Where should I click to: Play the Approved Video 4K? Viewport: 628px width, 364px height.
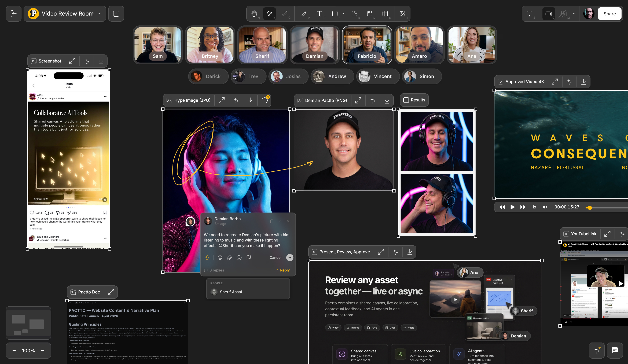(x=512, y=207)
